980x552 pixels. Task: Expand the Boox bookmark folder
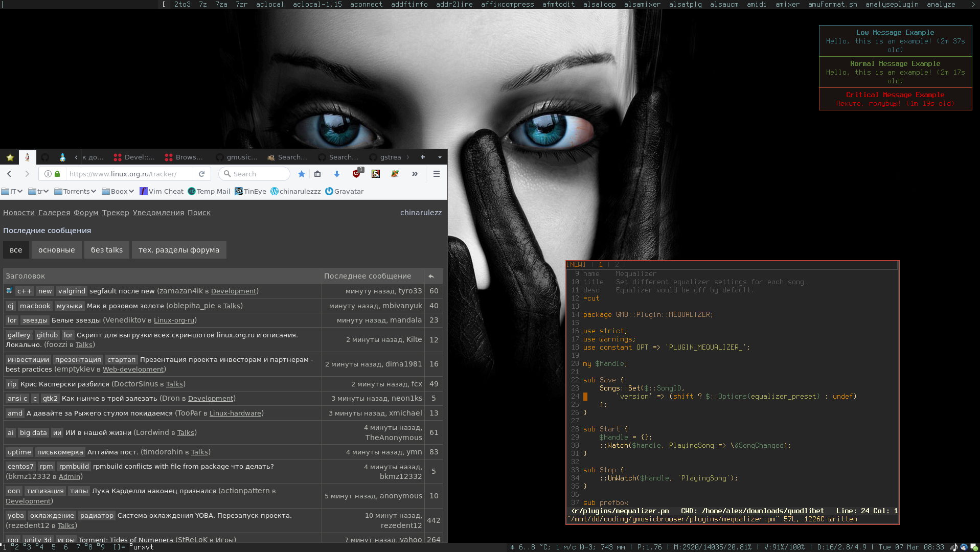click(x=118, y=191)
